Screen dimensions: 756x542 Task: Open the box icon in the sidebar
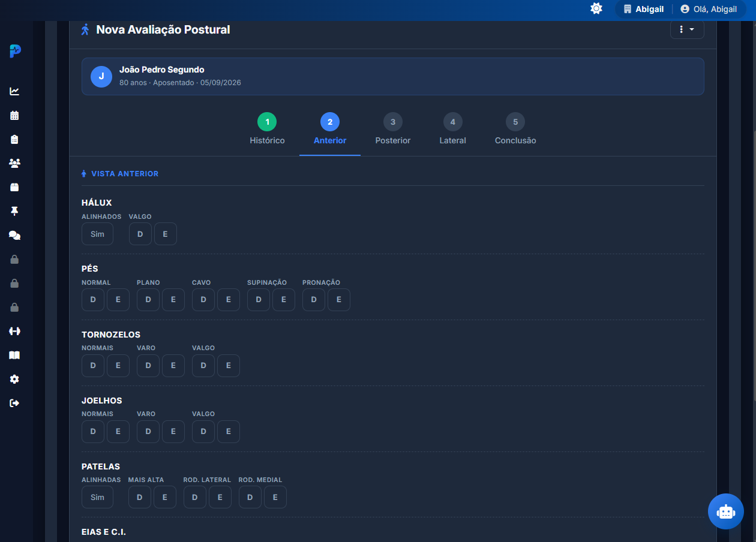click(14, 187)
